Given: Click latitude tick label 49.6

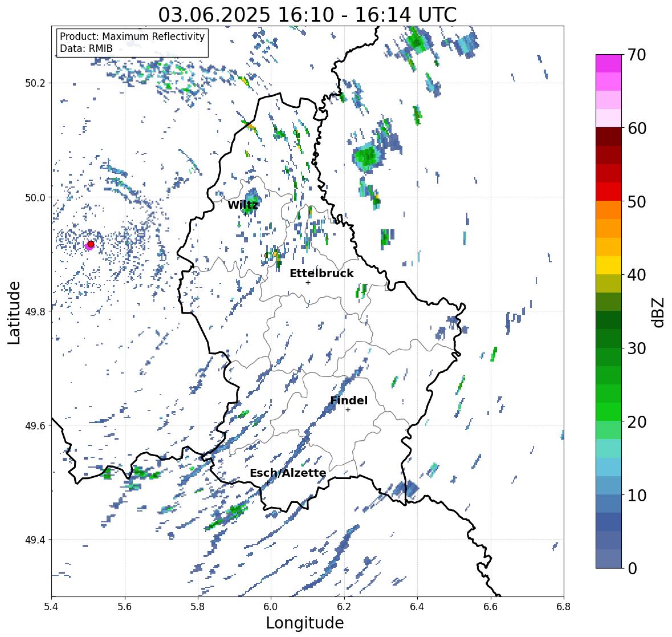Looking at the screenshot, I should pyautogui.click(x=35, y=425).
